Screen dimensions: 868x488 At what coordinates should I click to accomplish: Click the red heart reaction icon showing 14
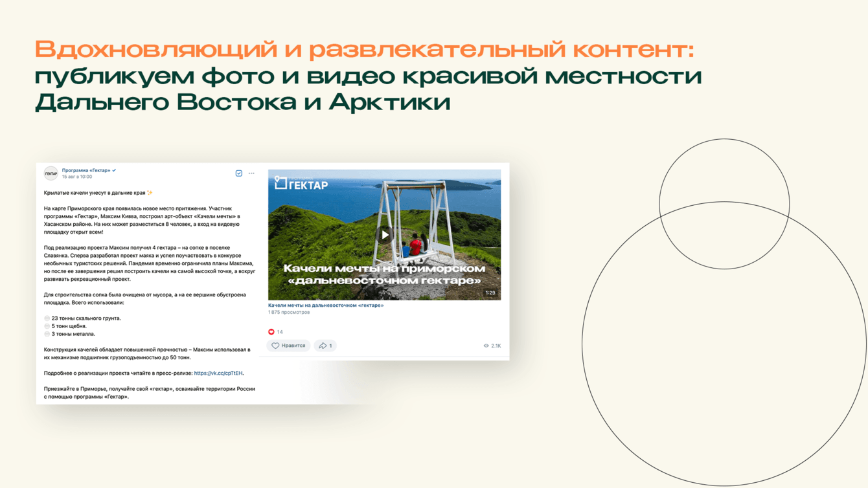271,332
